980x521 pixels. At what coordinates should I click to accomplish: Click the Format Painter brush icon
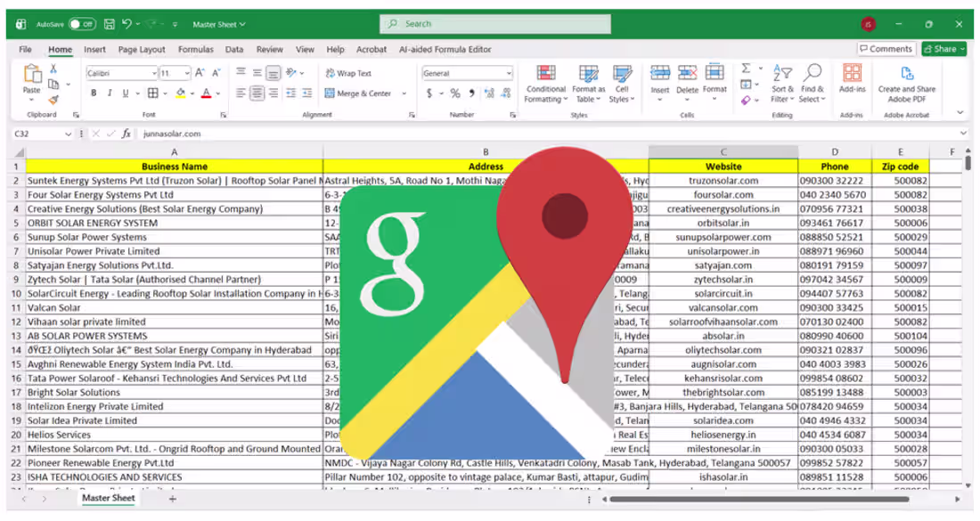(53, 100)
